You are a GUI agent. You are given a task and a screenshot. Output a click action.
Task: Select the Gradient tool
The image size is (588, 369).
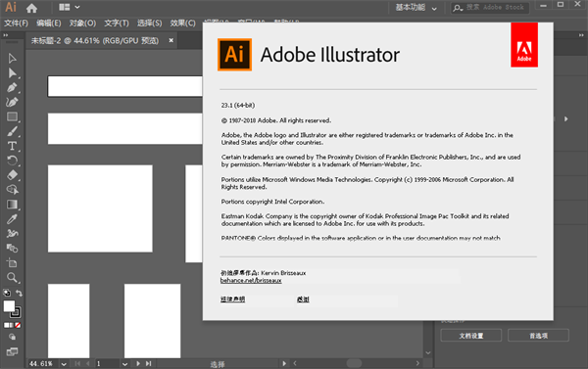point(12,205)
